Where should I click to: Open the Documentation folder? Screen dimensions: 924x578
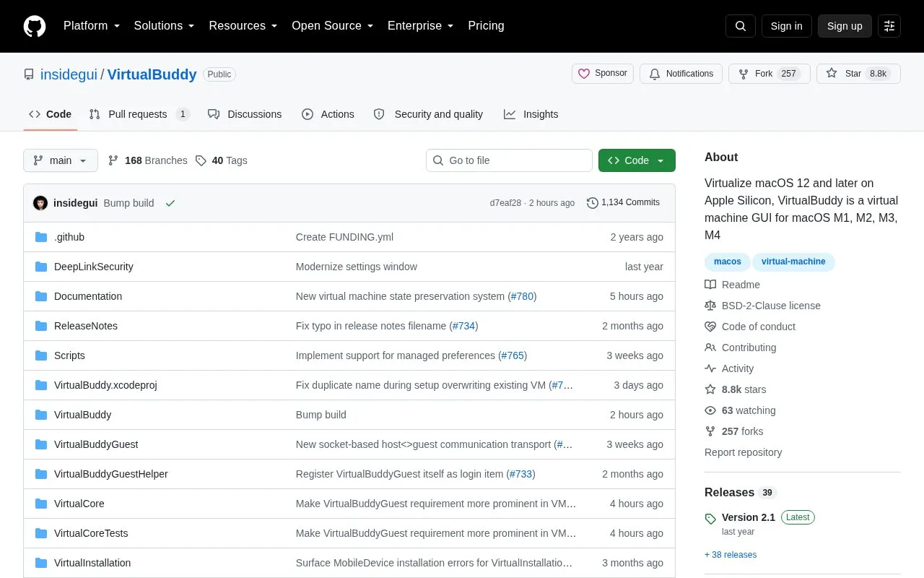[x=88, y=296]
